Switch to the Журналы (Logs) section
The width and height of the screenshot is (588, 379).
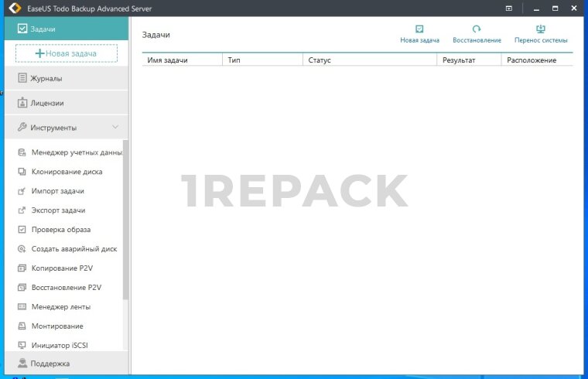coord(46,78)
